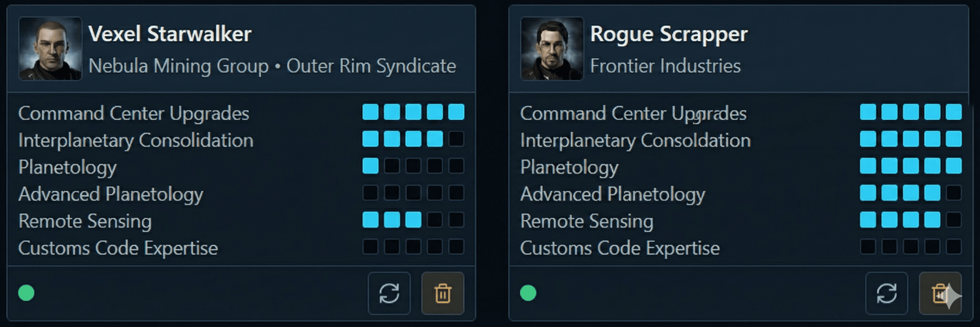The image size is (980, 327).
Task: Click Vexel's Interplanetary Consolidation skill label
Action: 136,140
